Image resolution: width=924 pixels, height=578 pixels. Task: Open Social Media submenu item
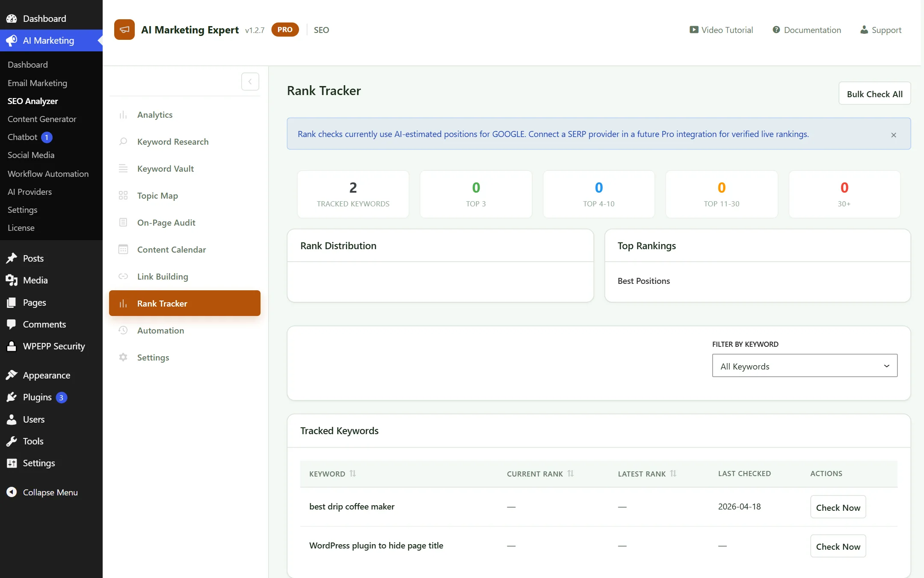31,155
